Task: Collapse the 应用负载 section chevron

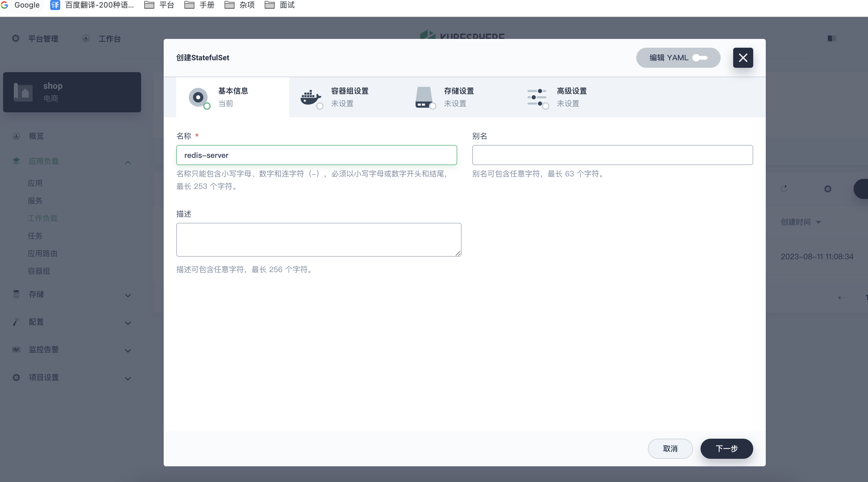Action: 128,162
